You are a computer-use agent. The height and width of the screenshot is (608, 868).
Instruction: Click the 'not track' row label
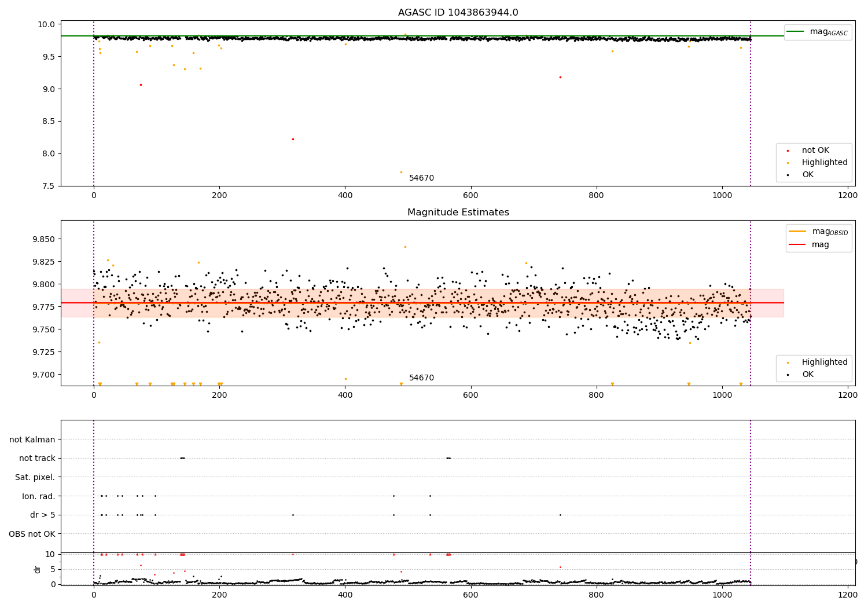[37, 459]
